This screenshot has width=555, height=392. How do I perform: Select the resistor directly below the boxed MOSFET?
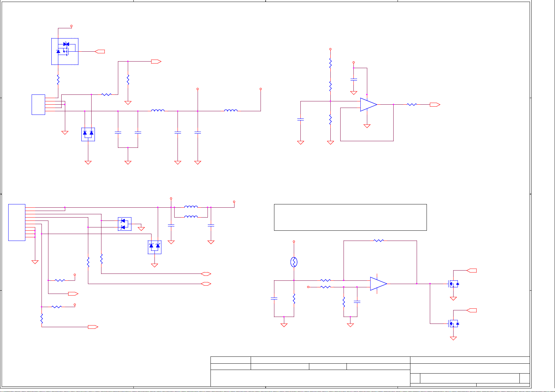point(58,80)
